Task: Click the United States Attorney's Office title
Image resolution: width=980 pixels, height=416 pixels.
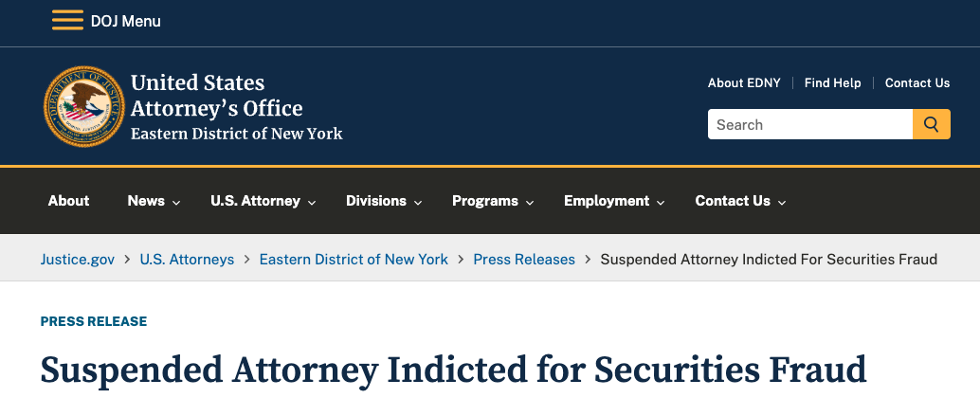Action: point(216,96)
